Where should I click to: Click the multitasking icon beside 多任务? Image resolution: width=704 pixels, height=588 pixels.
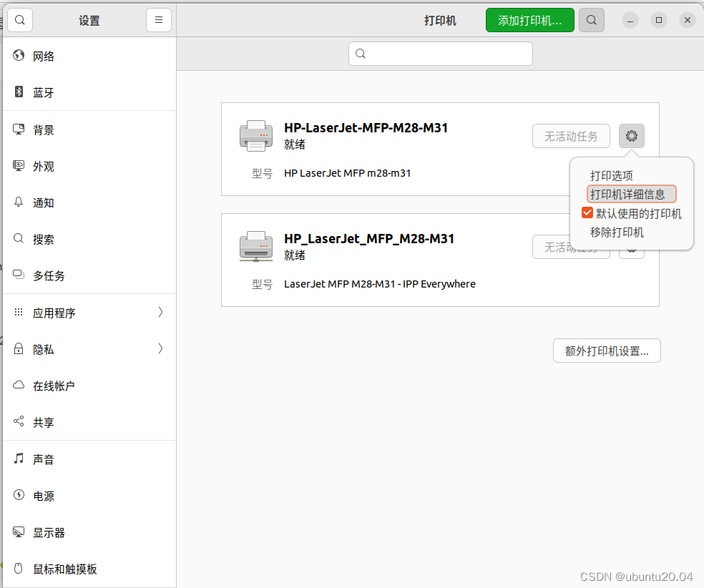(x=19, y=275)
